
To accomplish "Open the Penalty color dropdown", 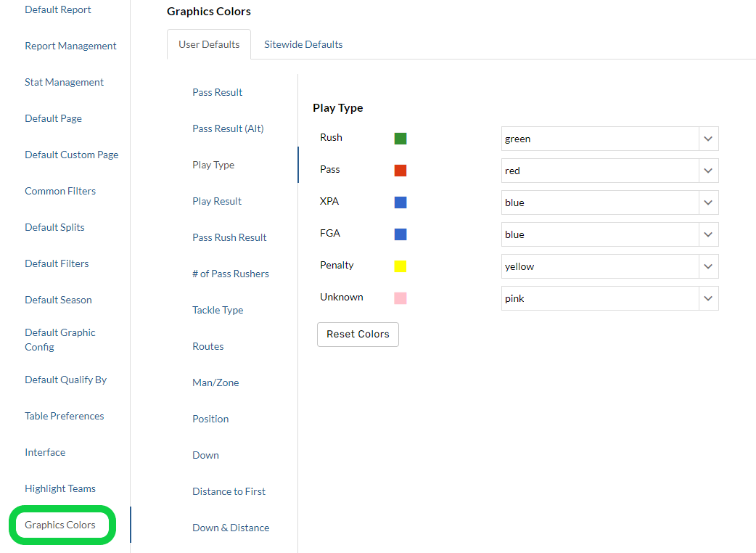I will (708, 266).
